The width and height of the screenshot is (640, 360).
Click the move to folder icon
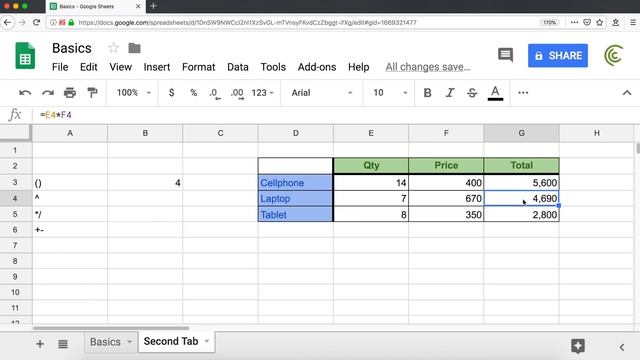pyautogui.click(x=134, y=48)
